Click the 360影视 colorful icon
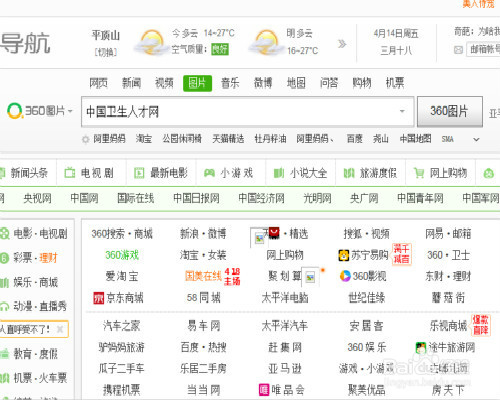 pyautogui.click(x=345, y=276)
